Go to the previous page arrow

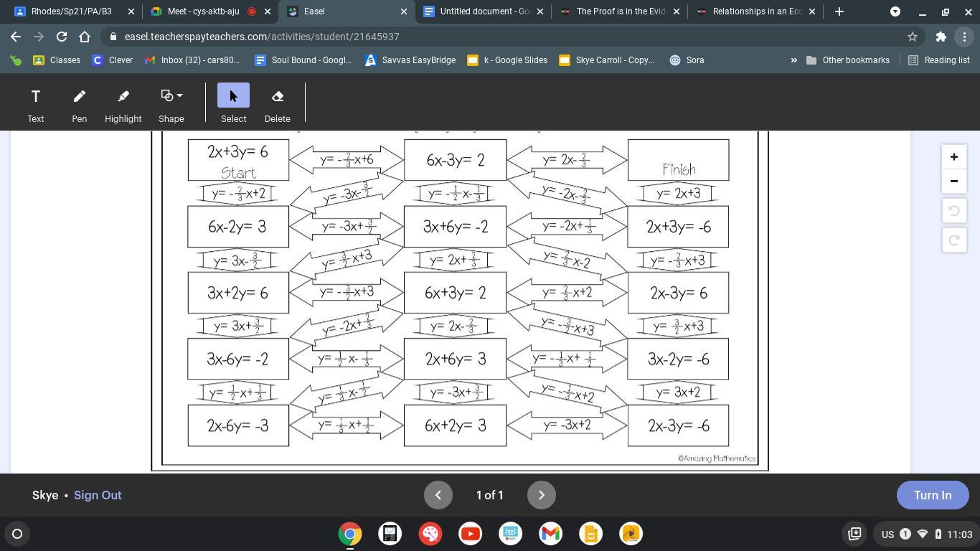[x=438, y=495]
